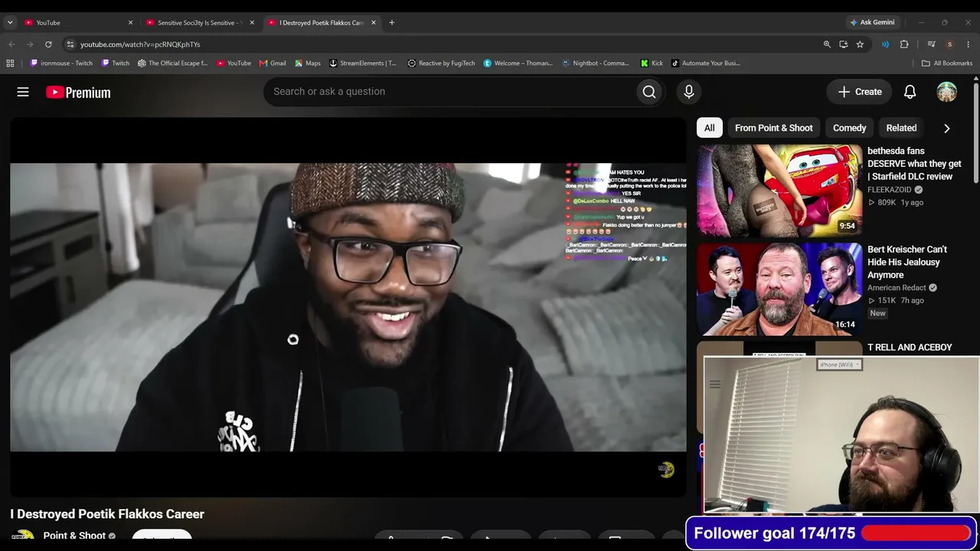Open the Welcome – Thoman bookmark

point(518,64)
